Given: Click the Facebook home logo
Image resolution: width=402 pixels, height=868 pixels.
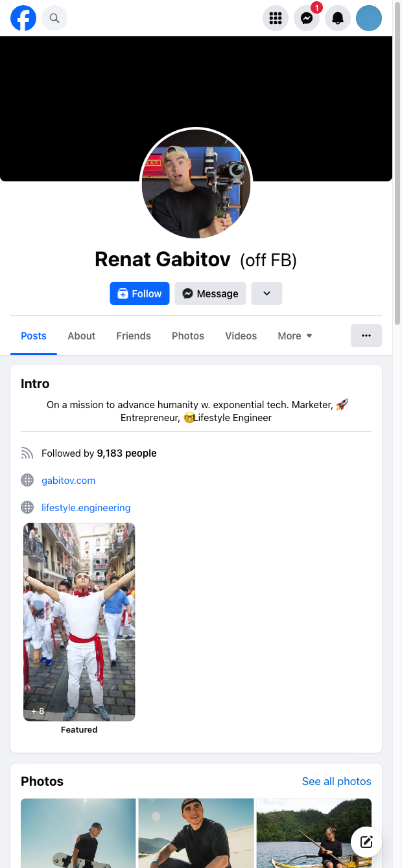Looking at the screenshot, I should click(x=23, y=18).
